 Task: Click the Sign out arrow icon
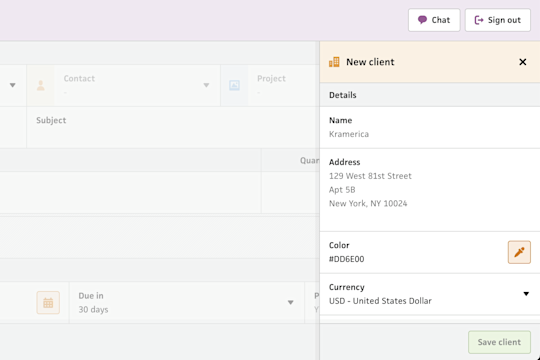(x=479, y=20)
